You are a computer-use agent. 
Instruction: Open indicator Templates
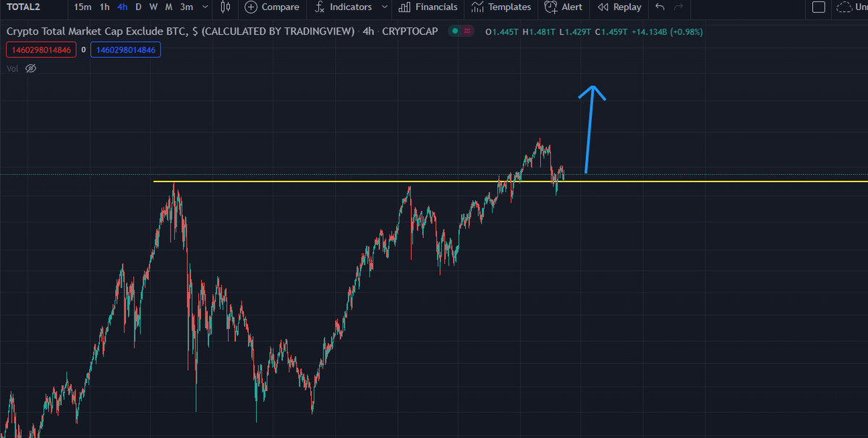[501, 7]
